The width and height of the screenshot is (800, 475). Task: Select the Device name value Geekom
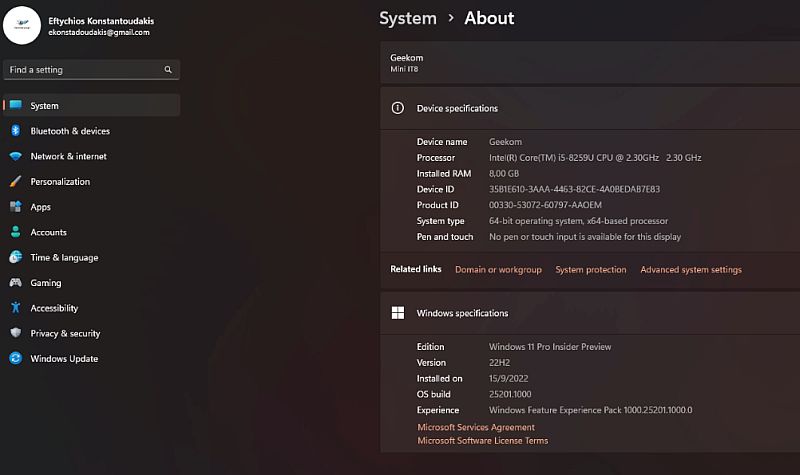point(505,142)
